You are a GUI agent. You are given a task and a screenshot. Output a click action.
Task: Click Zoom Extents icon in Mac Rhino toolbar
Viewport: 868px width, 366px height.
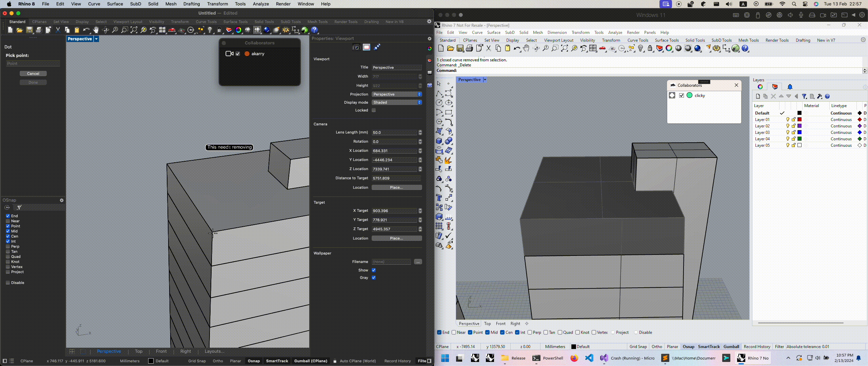pos(134,30)
